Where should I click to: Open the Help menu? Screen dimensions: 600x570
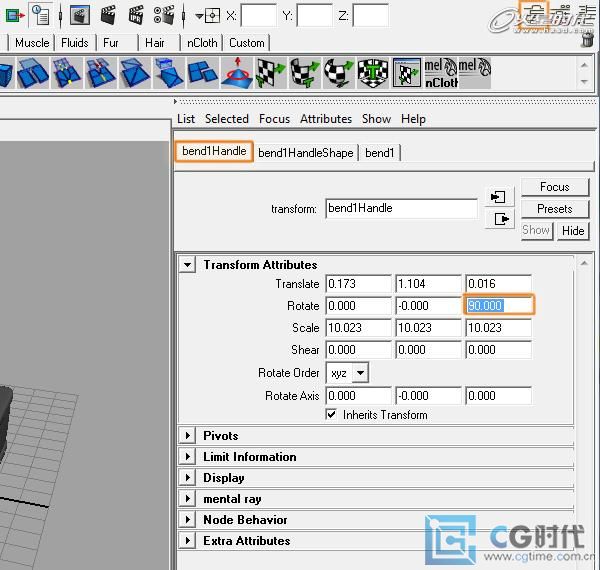(413, 119)
